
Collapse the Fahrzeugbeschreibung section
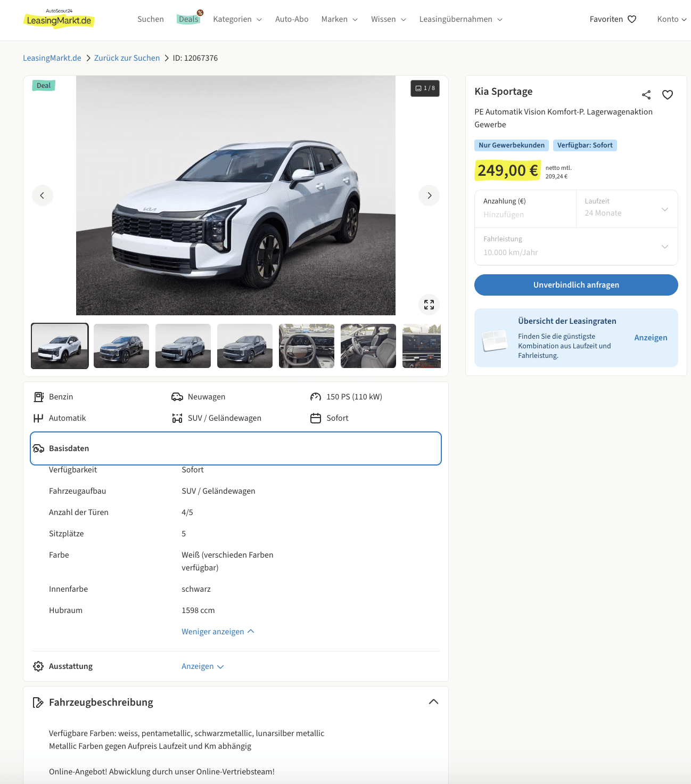click(x=433, y=702)
